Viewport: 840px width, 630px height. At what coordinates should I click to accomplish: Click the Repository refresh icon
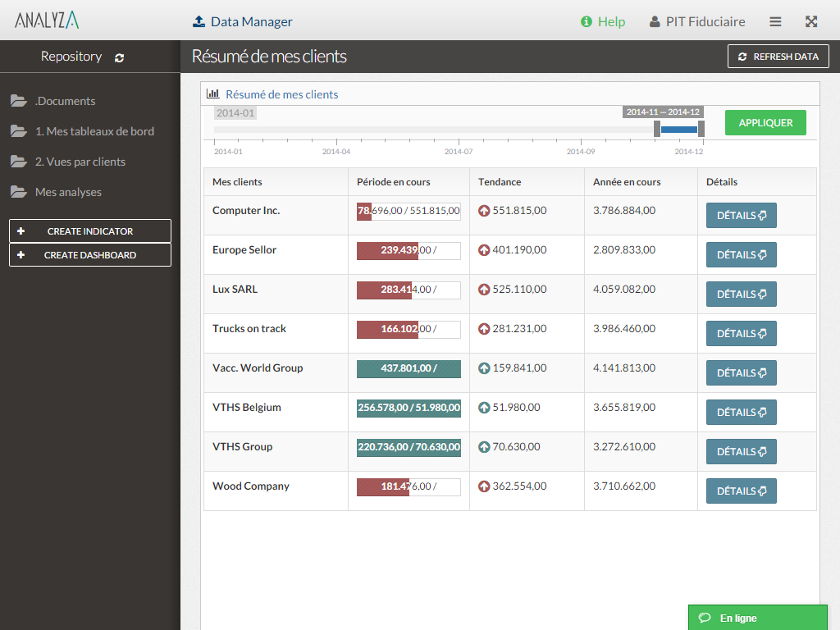[x=120, y=57]
